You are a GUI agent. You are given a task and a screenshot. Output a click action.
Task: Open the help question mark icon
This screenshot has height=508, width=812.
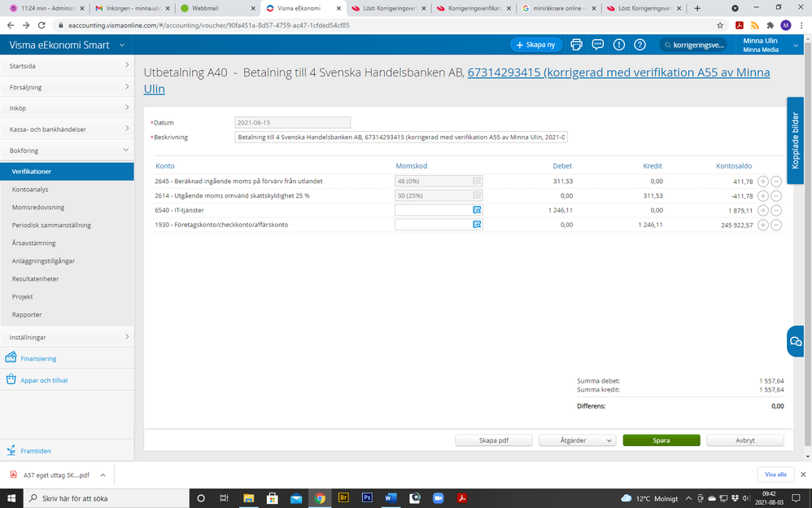640,45
